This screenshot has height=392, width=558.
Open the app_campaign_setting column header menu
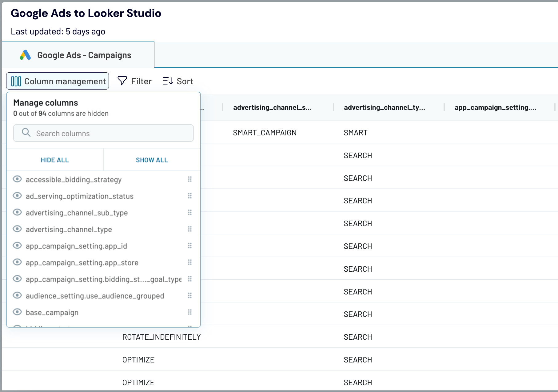click(x=496, y=108)
